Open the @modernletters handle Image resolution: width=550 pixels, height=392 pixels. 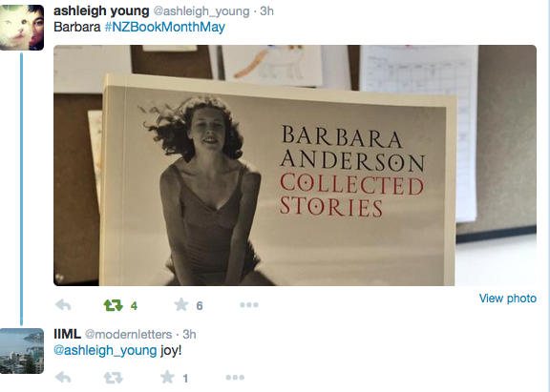pos(128,335)
